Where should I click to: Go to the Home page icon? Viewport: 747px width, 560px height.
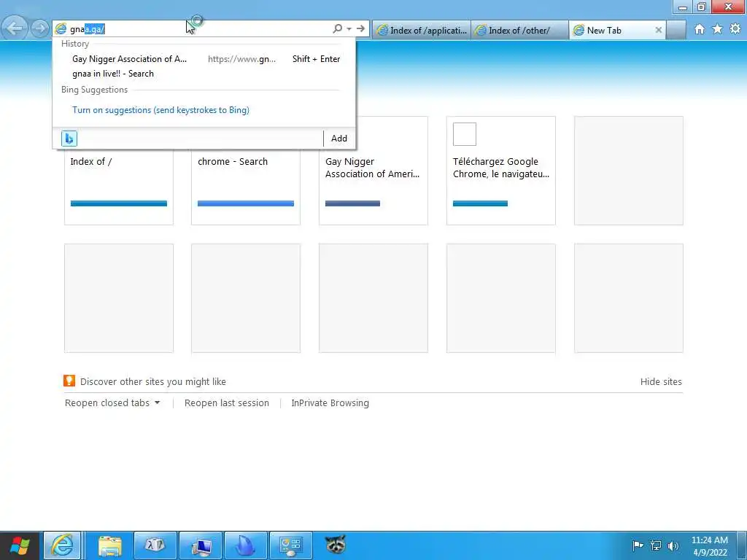pos(700,29)
